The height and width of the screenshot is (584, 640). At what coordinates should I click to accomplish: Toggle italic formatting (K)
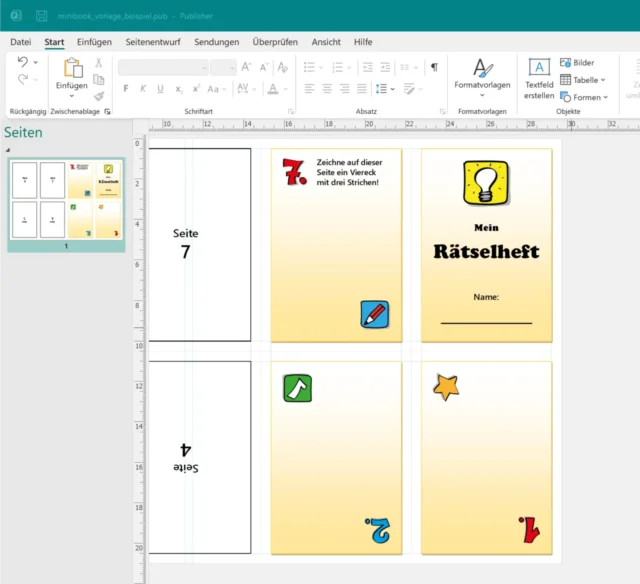(144, 88)
